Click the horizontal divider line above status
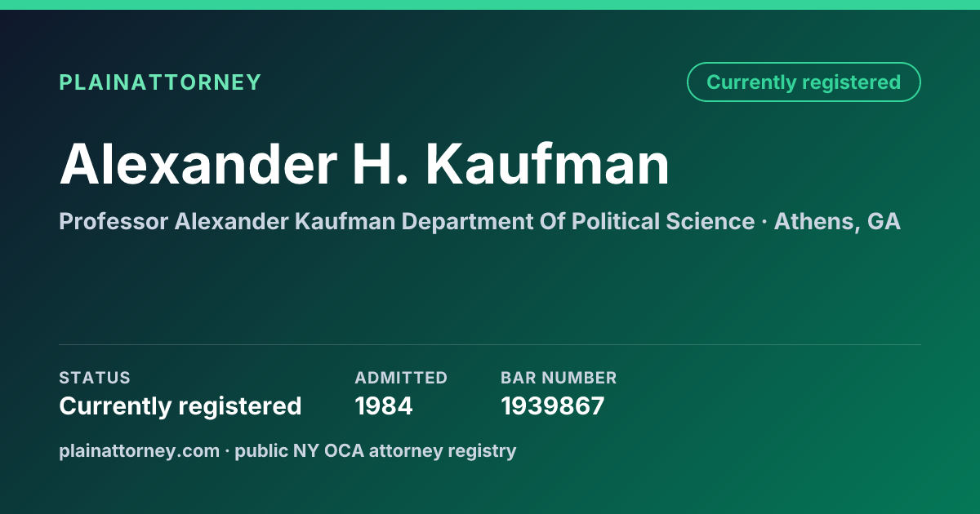This screenshot has width=980, height=514. [x=490, y=344]
